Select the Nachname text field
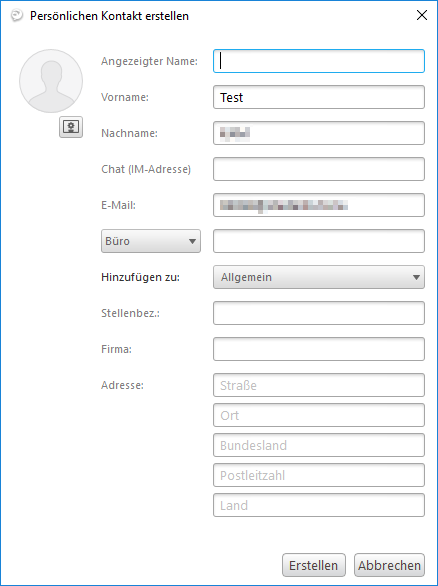Image resolution: width=438 pixels, height=586 pixels. click(x=319, y=133)
